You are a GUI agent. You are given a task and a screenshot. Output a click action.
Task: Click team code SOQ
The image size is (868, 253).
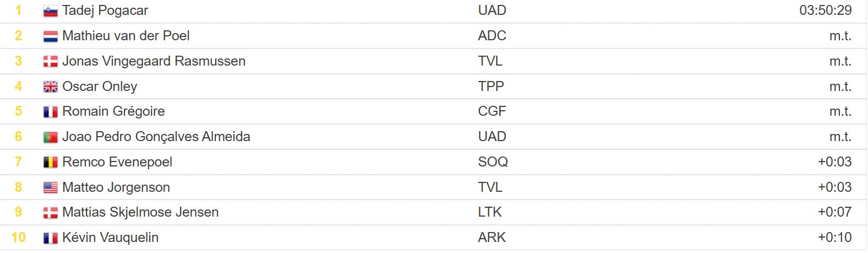point(493,162)
